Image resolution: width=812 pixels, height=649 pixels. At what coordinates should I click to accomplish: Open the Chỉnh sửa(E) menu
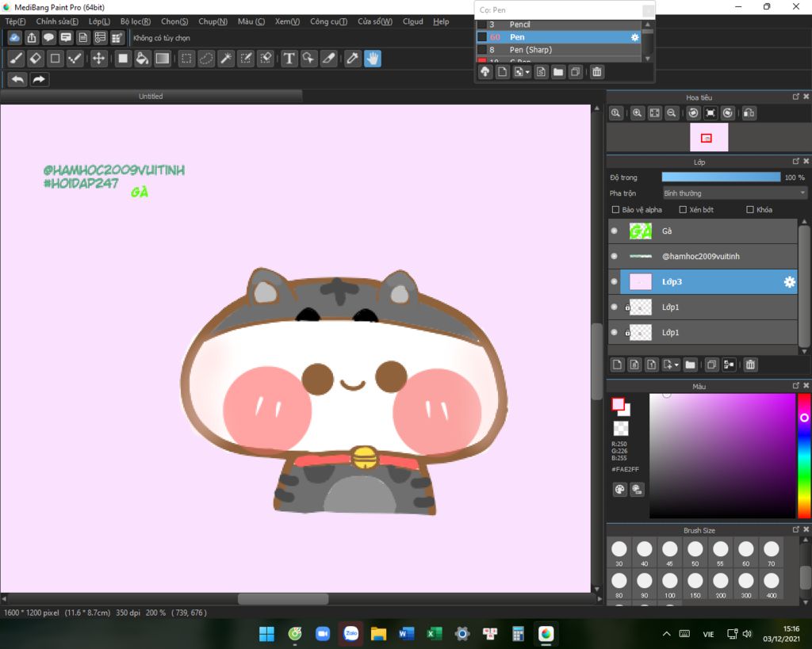(x=57, y=21)
